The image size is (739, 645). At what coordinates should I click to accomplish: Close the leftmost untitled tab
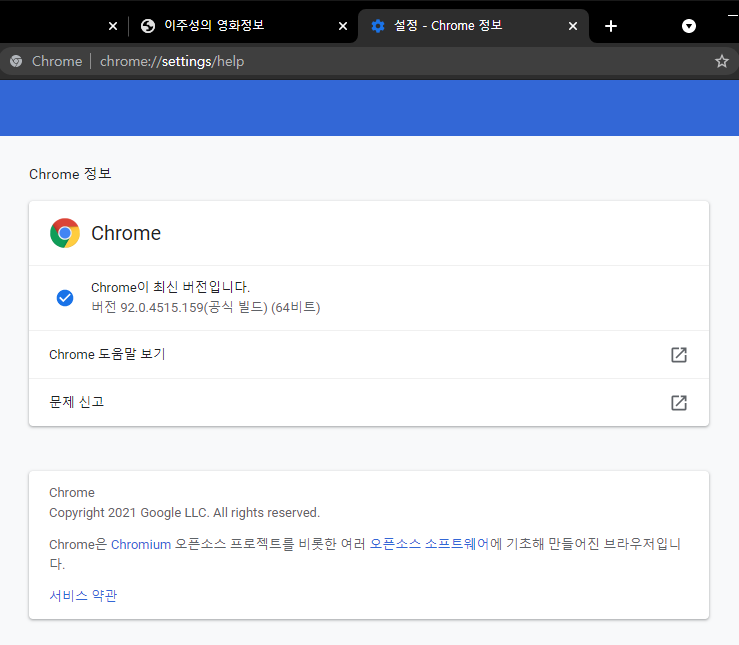tap(113, 26)
